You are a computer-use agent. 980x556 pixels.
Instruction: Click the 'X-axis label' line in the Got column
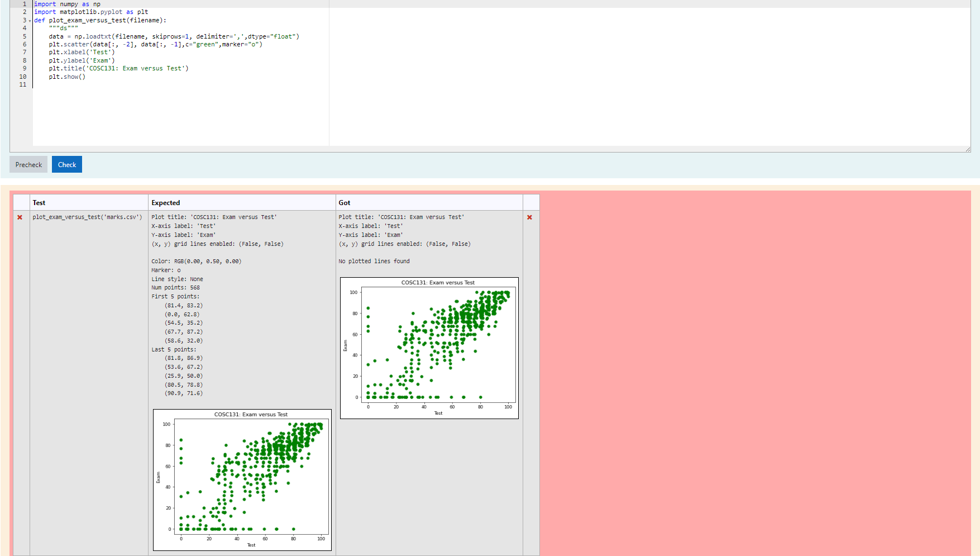pyautogui.click(x=371, y=226)
